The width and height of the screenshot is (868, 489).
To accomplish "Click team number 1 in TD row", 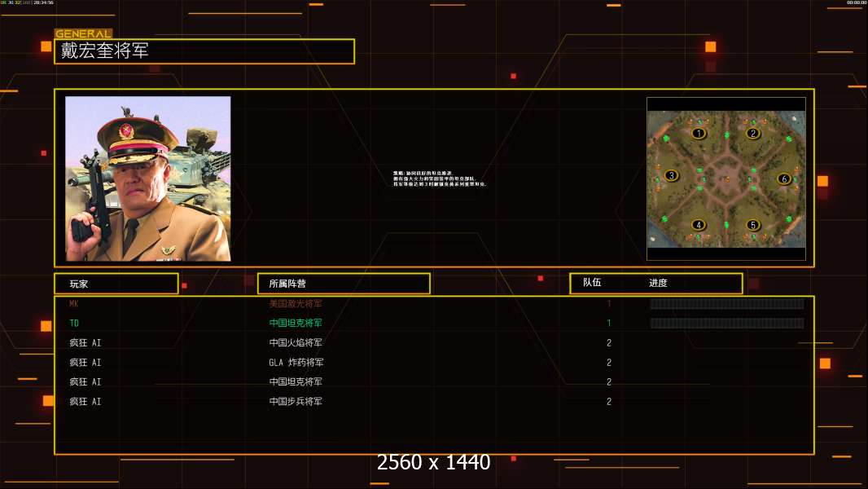I will point(609,323).
